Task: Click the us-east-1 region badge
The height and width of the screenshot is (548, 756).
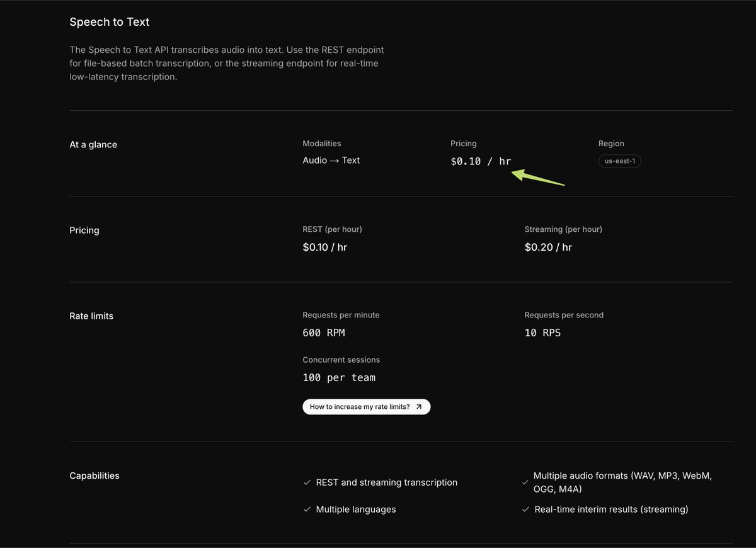Action: coord(620,161)
